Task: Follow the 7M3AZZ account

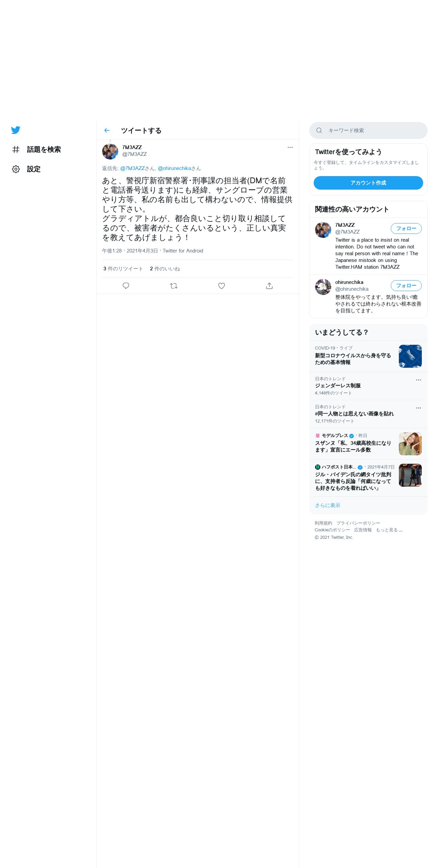Action: pyautogui.click(x=406, y=228)
